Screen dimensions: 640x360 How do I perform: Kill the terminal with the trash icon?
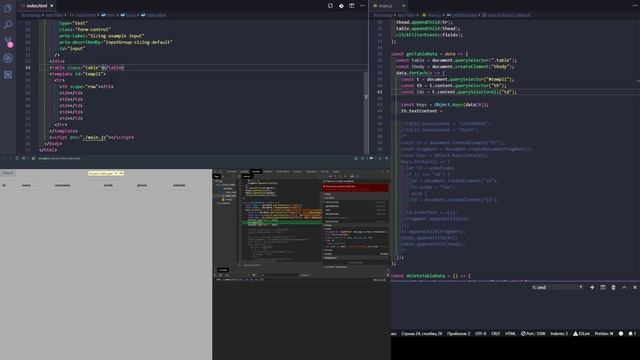pos(613,287)
